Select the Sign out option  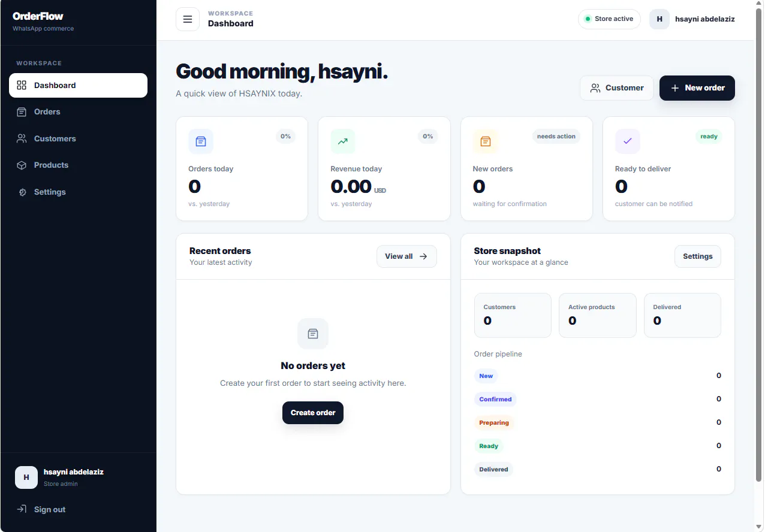tap(78, 509)
